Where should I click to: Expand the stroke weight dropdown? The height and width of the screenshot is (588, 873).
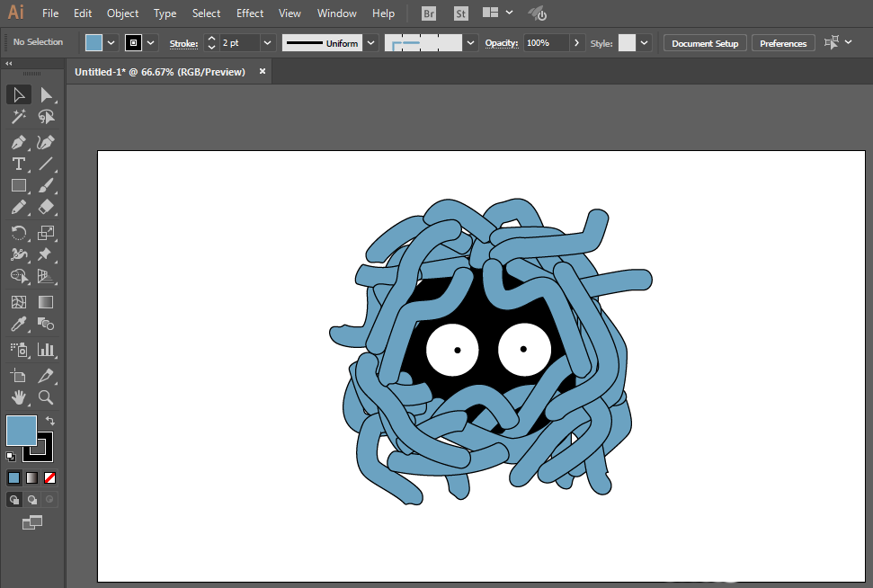coord(267,43)
